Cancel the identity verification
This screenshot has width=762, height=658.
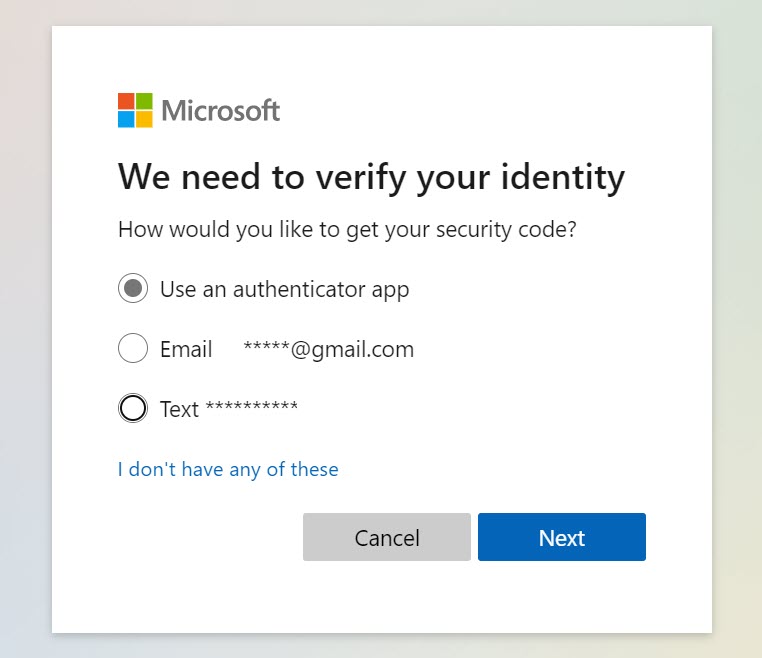click(387, 537)
